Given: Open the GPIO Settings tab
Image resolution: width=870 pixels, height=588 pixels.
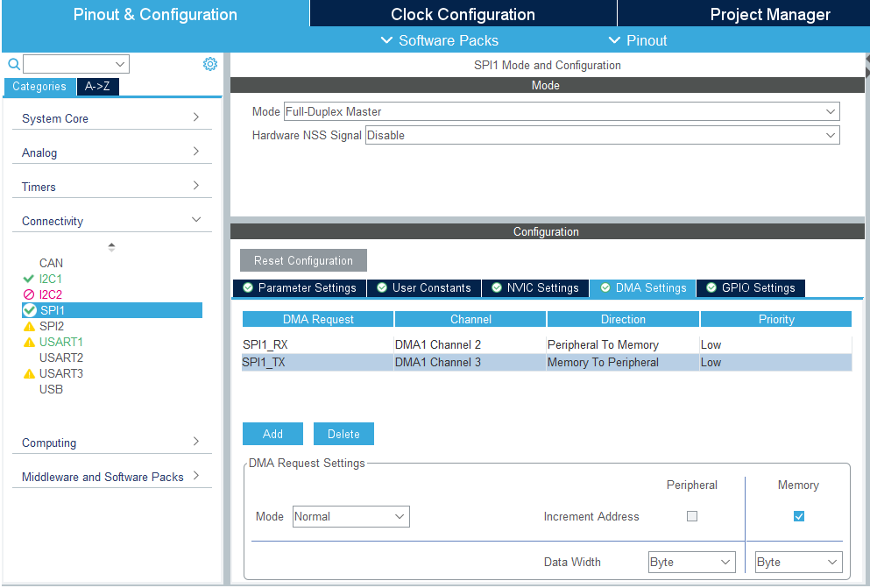Looking at the screenshot, I should (x=751, y=288).
